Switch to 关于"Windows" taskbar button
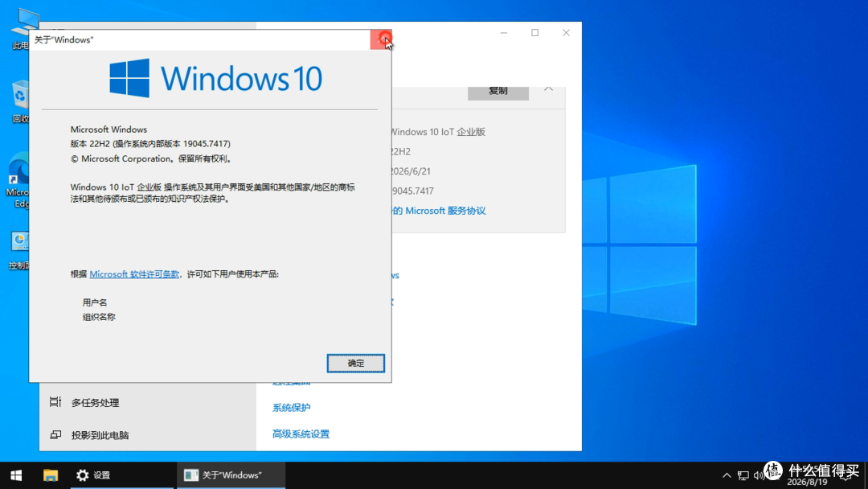The image size is (868, 489). pyautogui.click(x=231, y=475)
